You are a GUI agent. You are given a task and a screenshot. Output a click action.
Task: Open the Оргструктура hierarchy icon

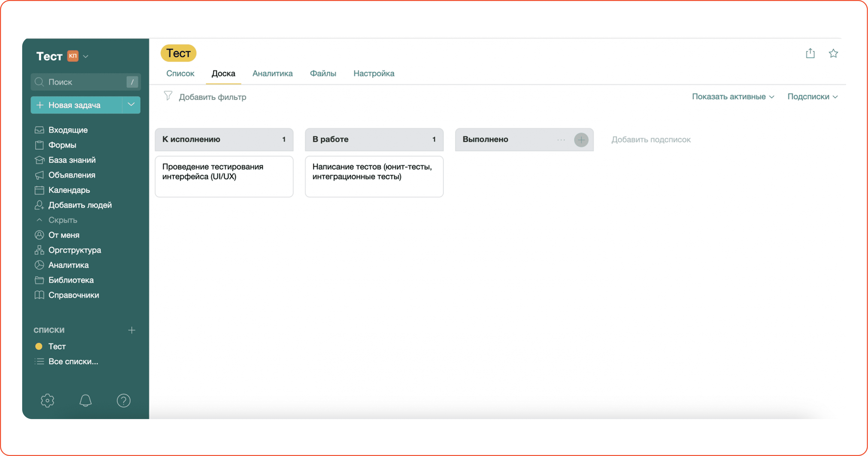pyautogui.click(x=39, y=250)
